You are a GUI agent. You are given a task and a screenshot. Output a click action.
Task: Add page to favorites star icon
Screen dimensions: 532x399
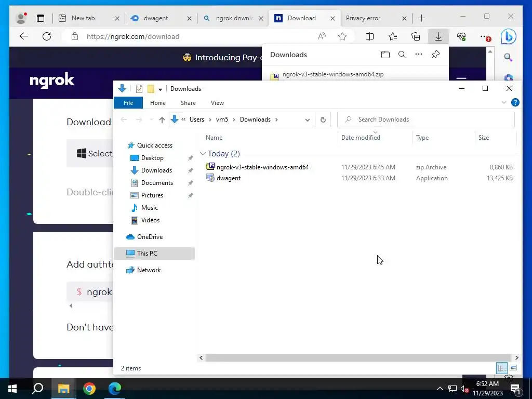click(342, 37)
